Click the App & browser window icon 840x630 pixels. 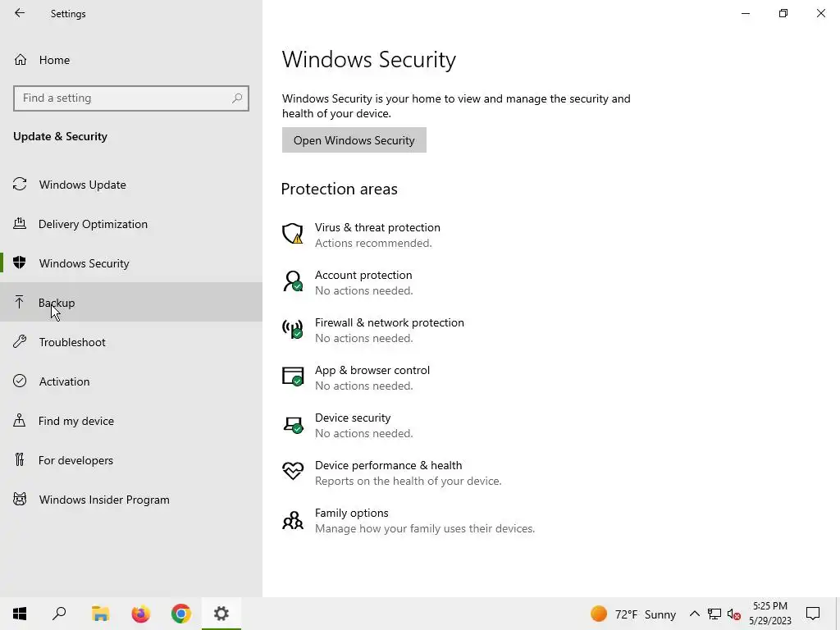(293, 376)
